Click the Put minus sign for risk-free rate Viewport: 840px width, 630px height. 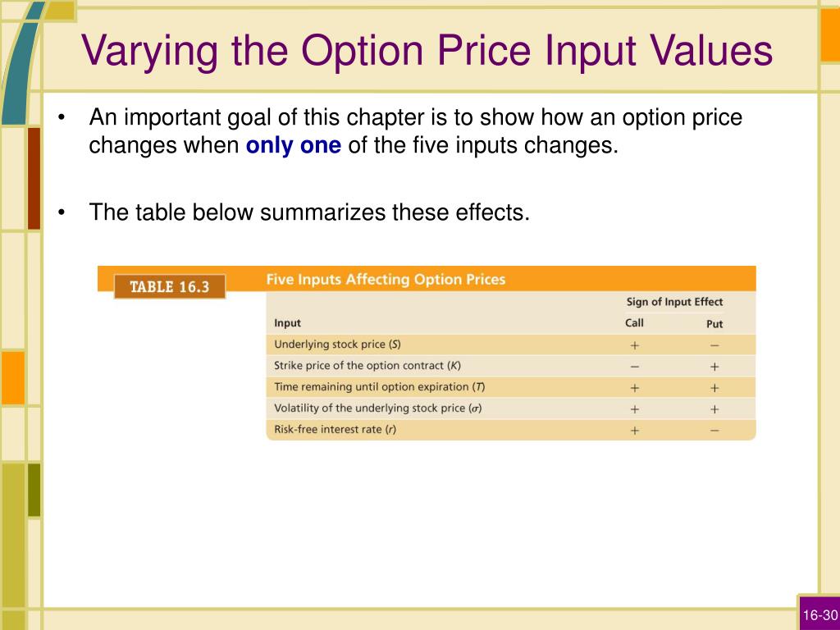(x=714, y=430)
